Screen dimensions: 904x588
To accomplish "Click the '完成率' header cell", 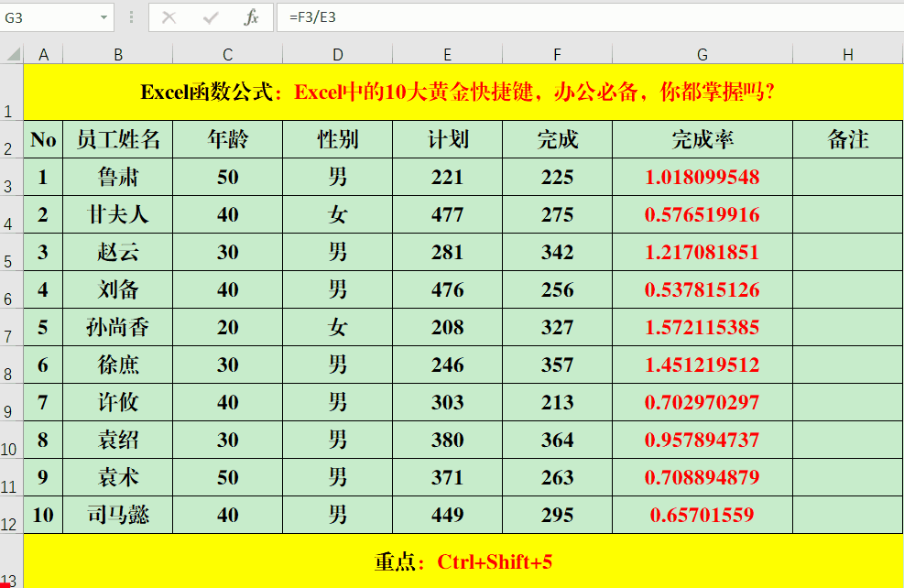I will (x=703, y=139).
